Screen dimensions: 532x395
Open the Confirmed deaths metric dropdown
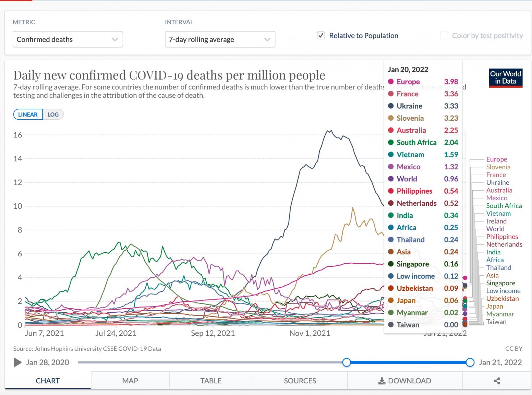point(68,39)
